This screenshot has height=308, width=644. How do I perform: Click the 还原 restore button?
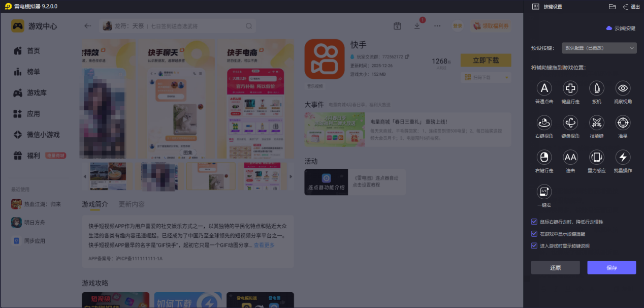(x=555, y=268)
